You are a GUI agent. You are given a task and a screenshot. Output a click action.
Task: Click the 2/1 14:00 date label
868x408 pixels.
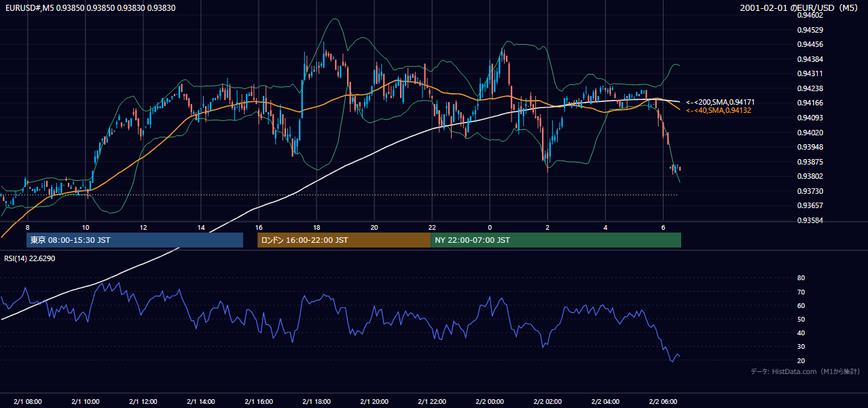point(201,401)
